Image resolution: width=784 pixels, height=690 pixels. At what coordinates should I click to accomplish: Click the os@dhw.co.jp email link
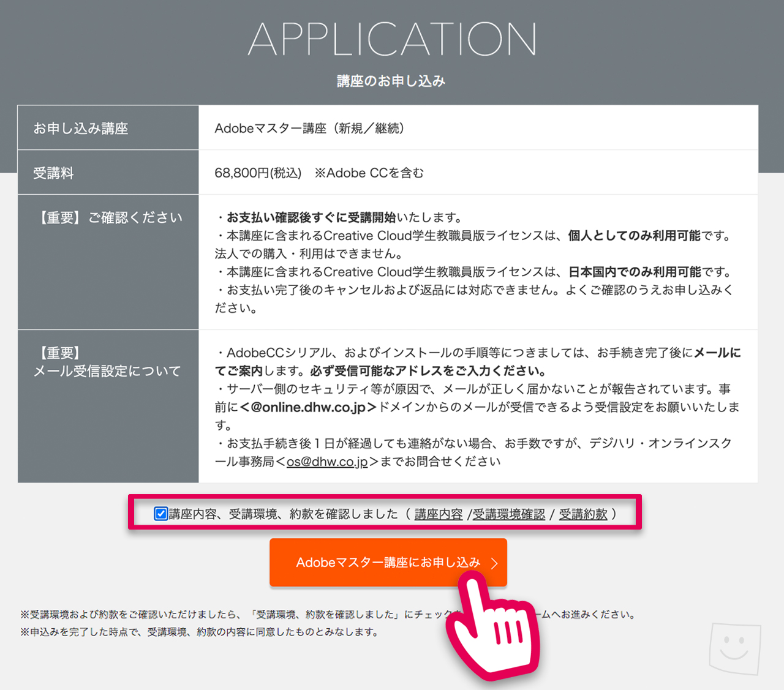coord(327,462)
